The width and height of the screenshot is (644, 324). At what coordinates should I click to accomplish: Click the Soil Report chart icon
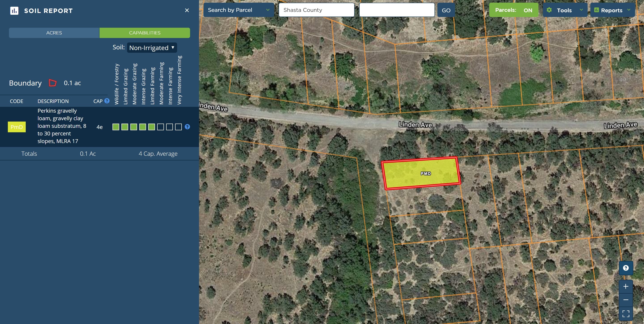pos(14,11)
